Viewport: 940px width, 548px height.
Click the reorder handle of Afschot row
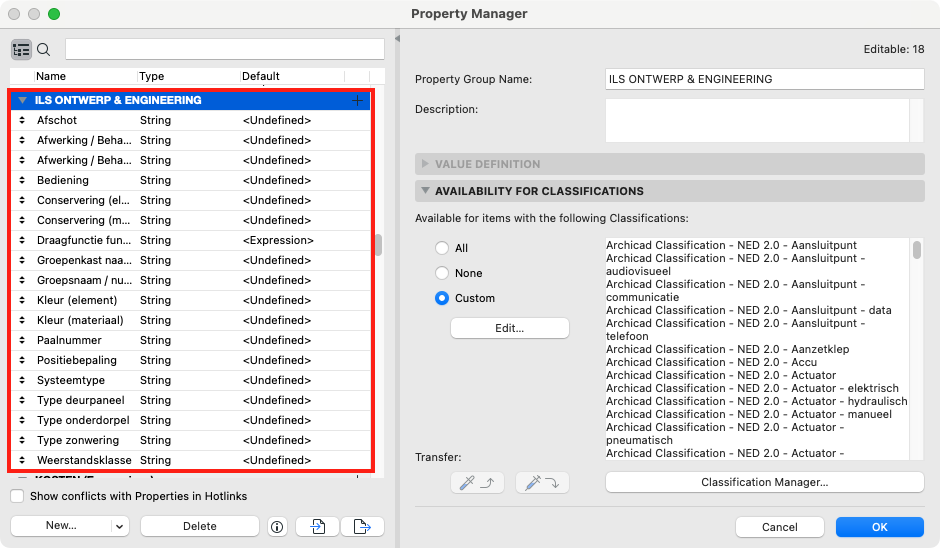pyautogui.click(x=22, y=120)
